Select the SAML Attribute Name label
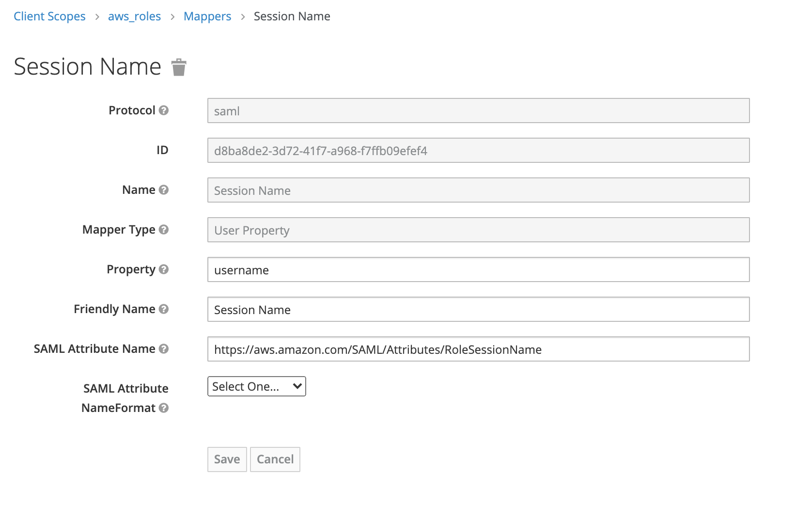Image resolution: width=812 pixels, height=506 pixels. click(94, 348)
